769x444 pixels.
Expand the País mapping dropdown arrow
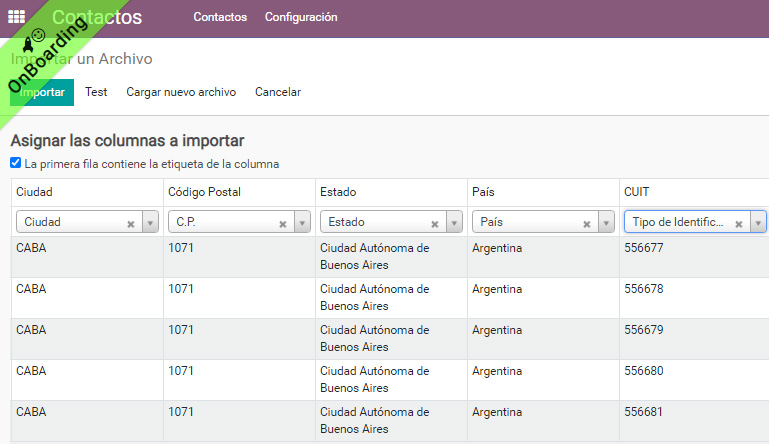[606, 222]
